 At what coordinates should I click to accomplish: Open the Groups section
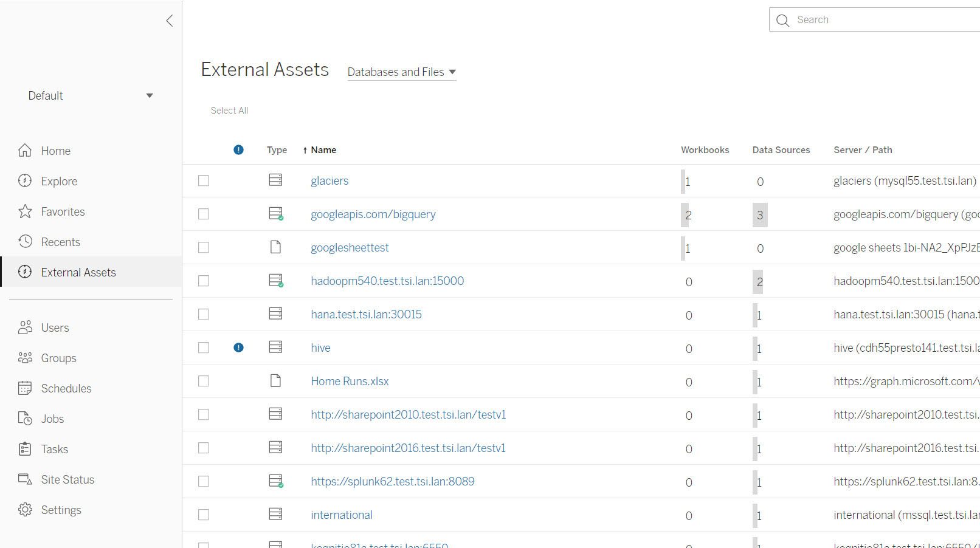coord(58,357)
